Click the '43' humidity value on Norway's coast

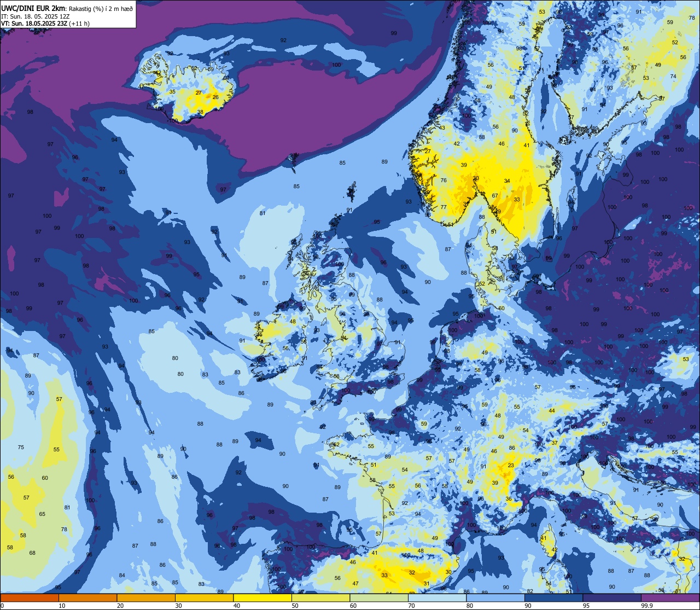(x=442, y=127)
